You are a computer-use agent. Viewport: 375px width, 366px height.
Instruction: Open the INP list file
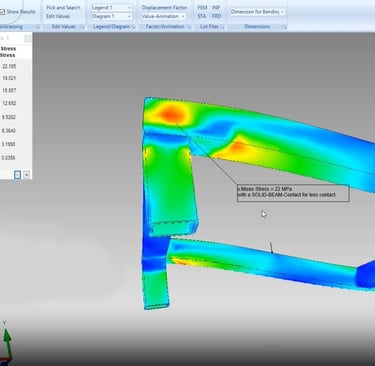coord(216,7)
